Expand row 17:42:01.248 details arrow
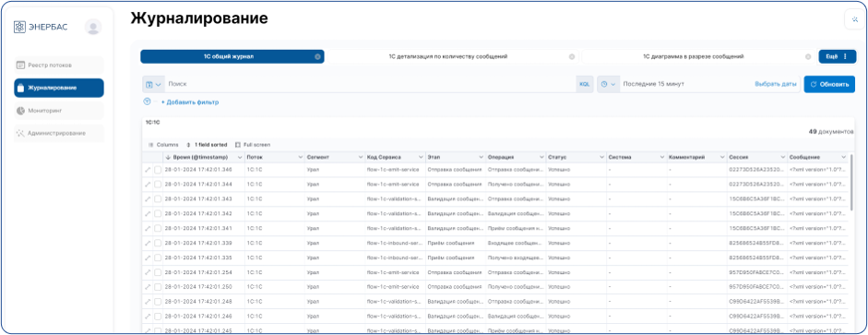 tap(148, 302)
